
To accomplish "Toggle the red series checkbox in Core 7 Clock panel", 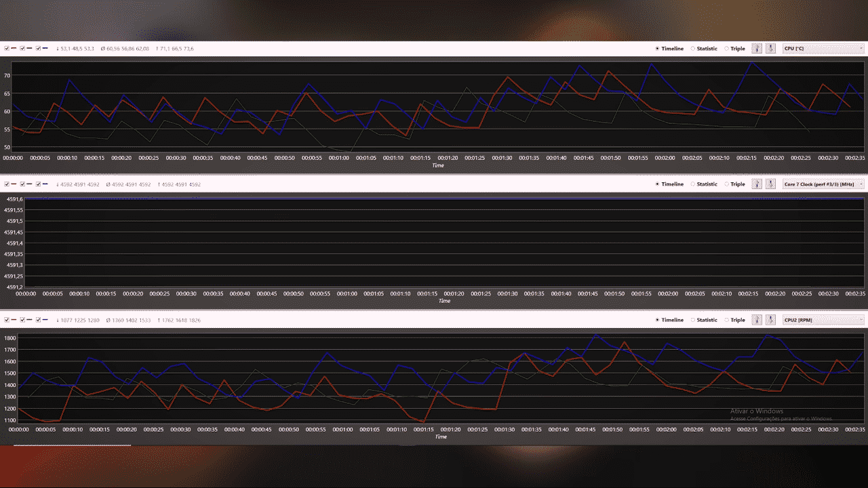I will pos(7,184).
